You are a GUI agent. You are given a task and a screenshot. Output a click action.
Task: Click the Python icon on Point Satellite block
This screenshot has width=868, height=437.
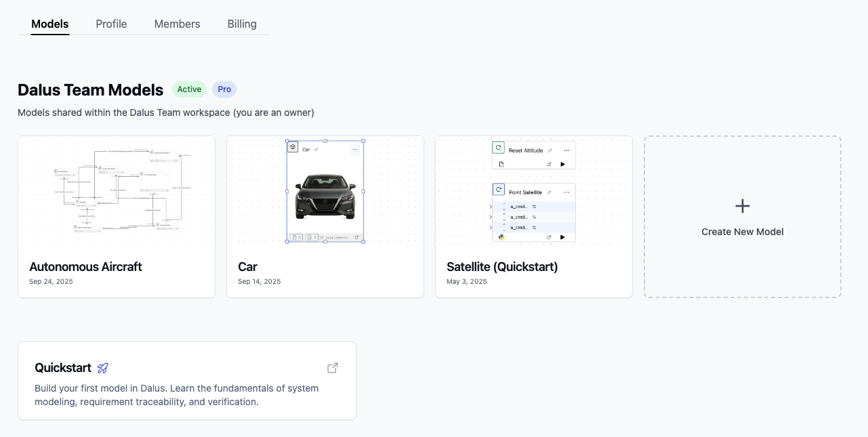[x=501, y=238]
